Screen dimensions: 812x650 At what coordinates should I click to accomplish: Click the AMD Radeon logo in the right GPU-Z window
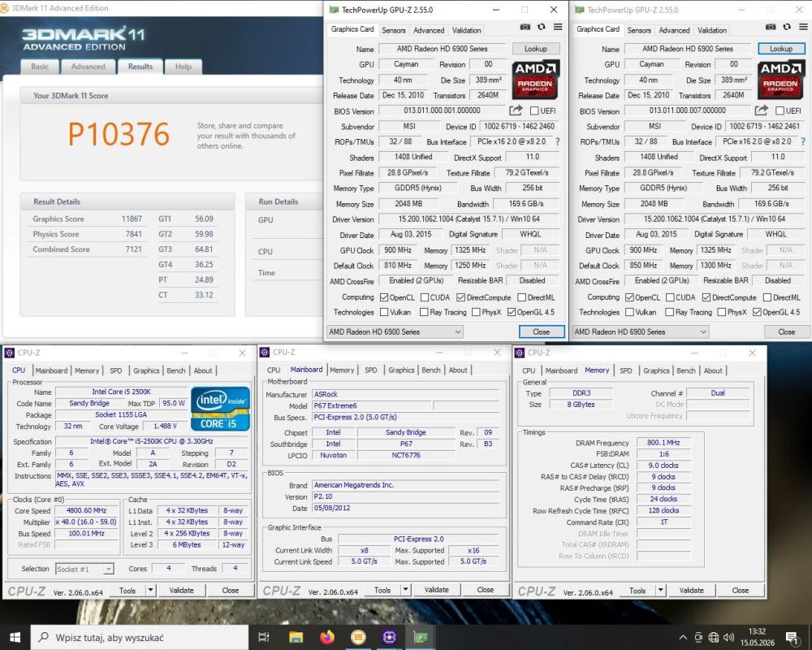tap(780, 80)
